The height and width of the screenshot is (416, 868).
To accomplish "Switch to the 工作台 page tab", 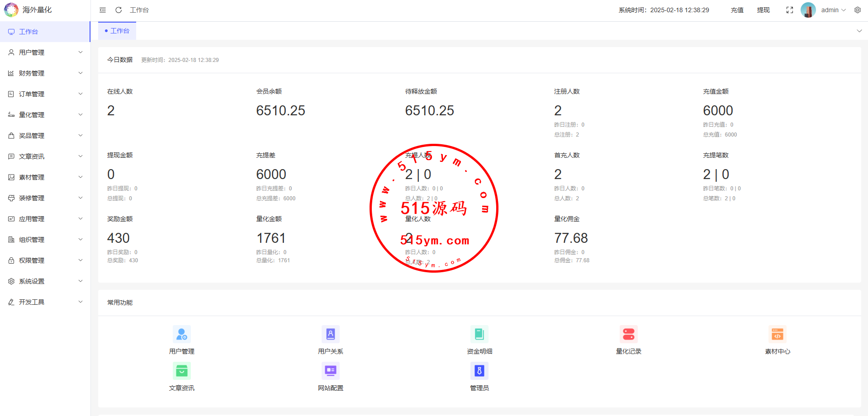I will [x=118, y=31].
